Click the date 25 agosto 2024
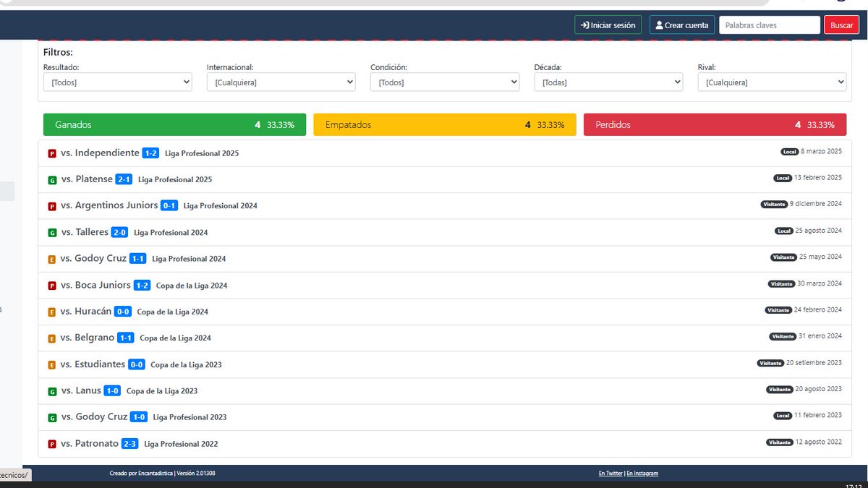 pos(819,231)
